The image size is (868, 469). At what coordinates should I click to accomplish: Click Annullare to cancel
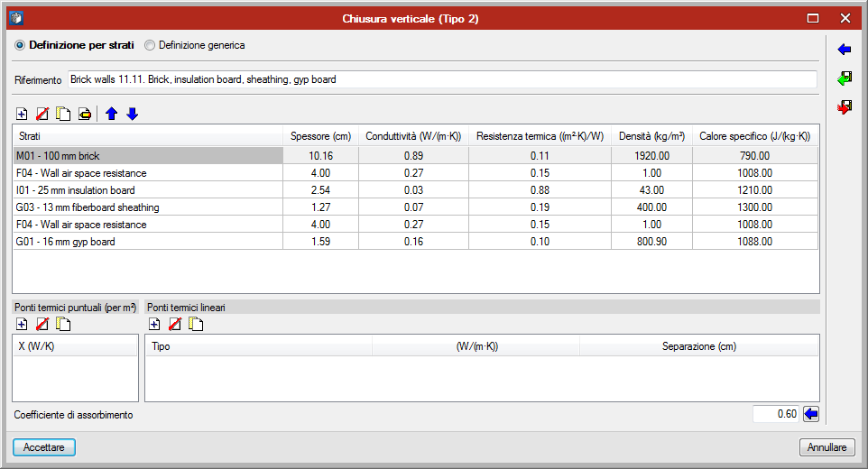(827, 447)
